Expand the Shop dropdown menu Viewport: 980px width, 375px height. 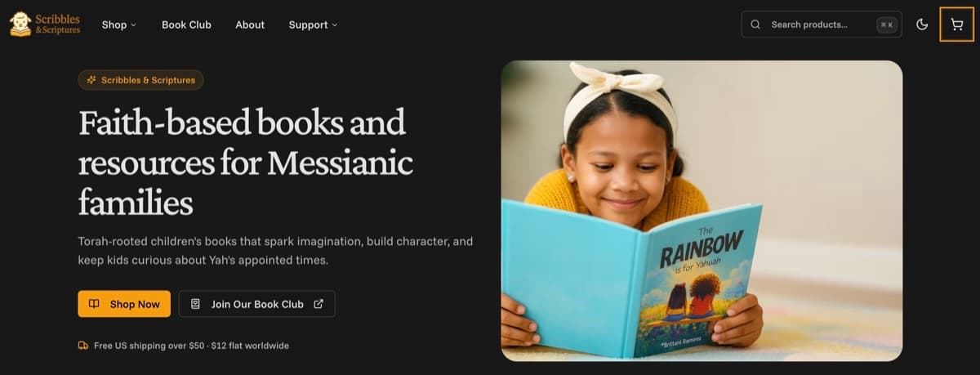pos(119,25)
